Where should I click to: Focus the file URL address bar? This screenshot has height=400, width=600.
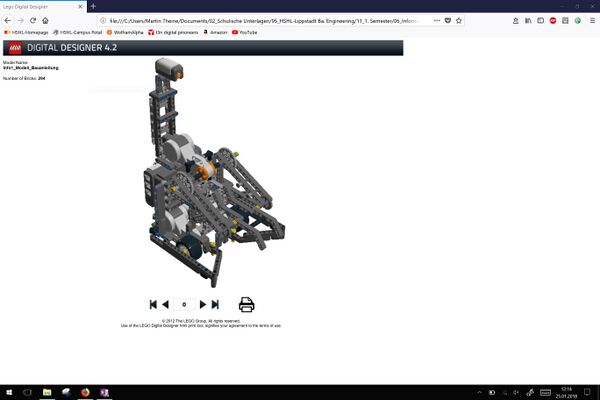(x=250, y=20)
